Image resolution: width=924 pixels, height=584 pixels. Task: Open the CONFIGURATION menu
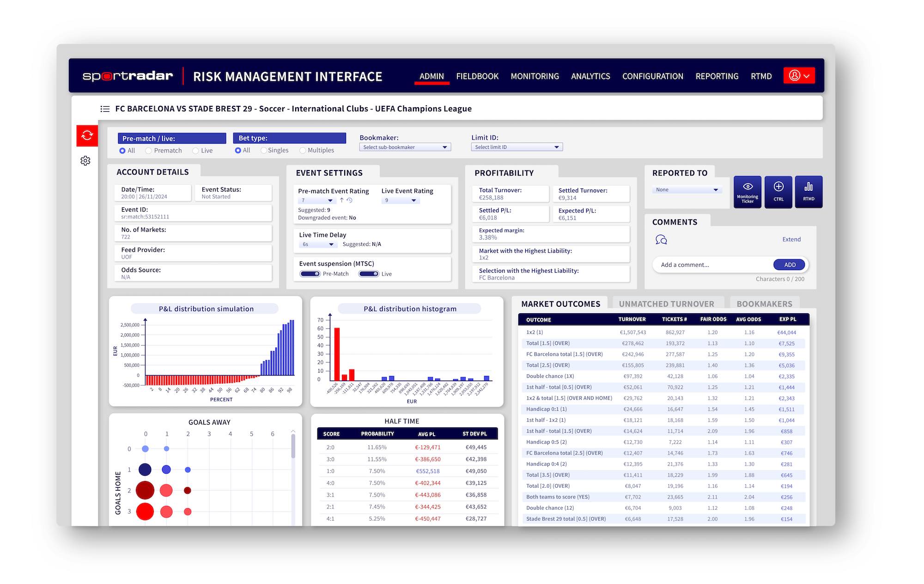pyautogui.click(x=652, y=76)
